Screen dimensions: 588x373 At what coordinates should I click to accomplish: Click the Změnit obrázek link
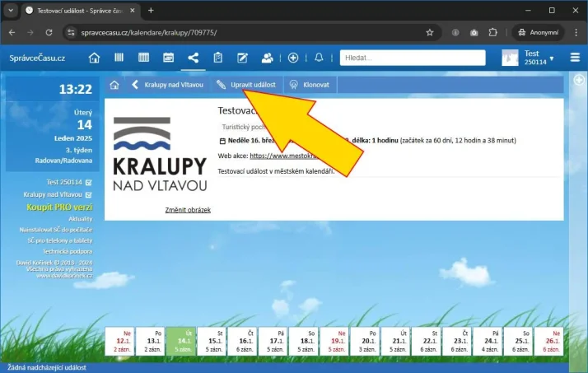click(188, 210)
